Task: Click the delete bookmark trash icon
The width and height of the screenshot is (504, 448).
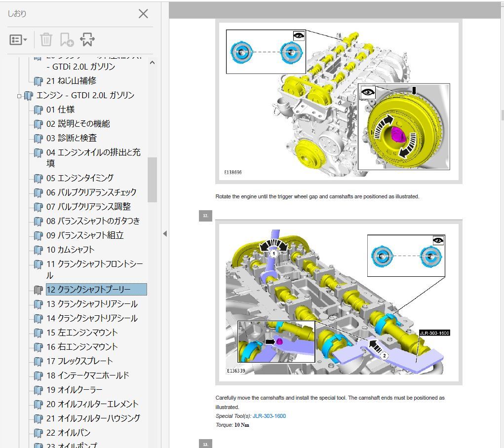Action: [x=46, y=40]
